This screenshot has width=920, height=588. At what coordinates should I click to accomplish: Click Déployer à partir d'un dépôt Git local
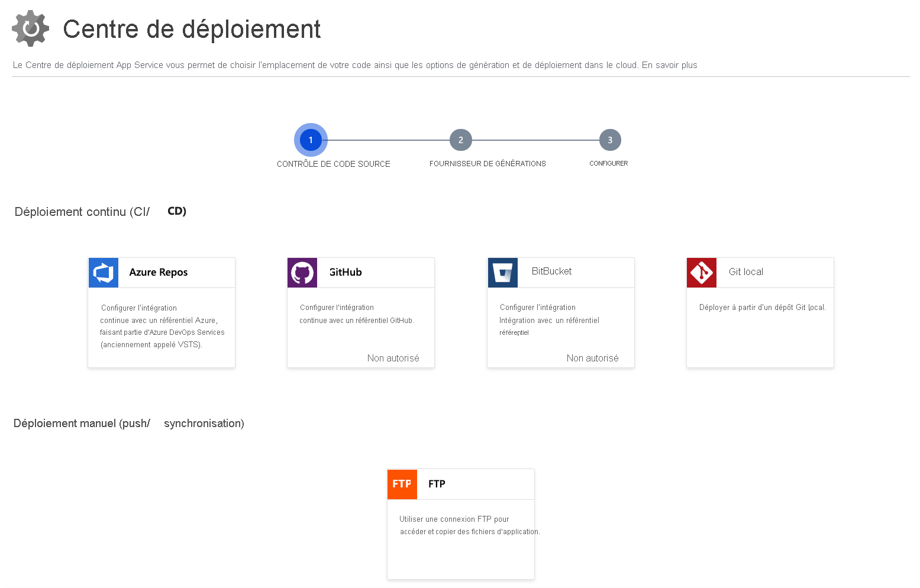point(763,308)
